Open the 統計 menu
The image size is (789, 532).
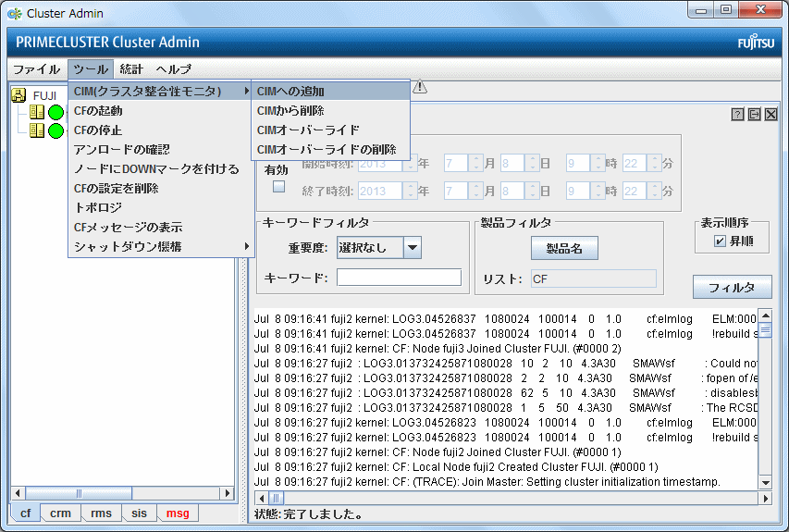click(x=131, y=69)
